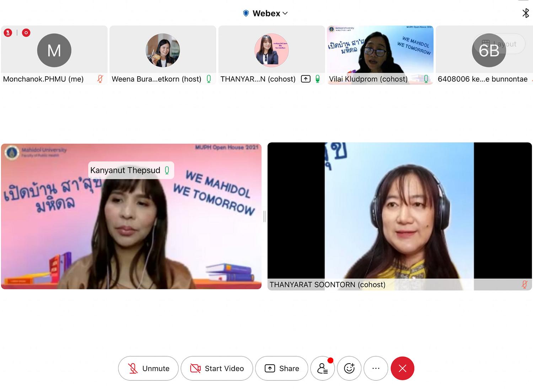
Task: Select the gray M avatar of Monchanok.PHMU
Action: click(x=54, y=50)
